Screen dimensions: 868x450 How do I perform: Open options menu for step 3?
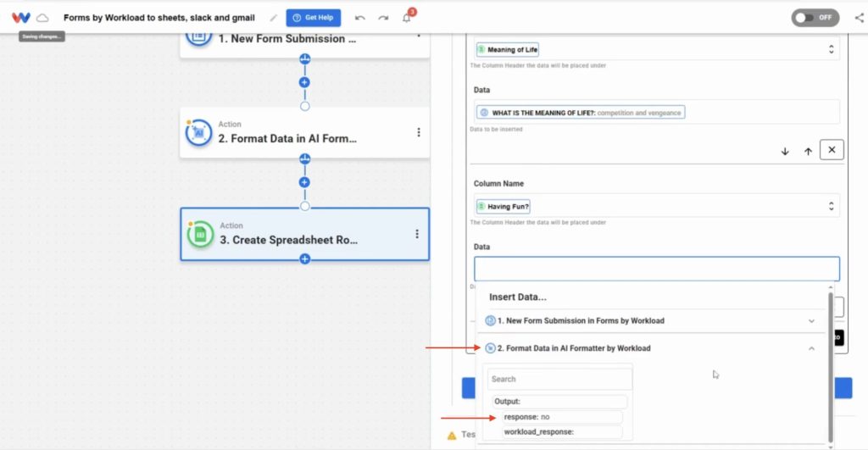417,234
